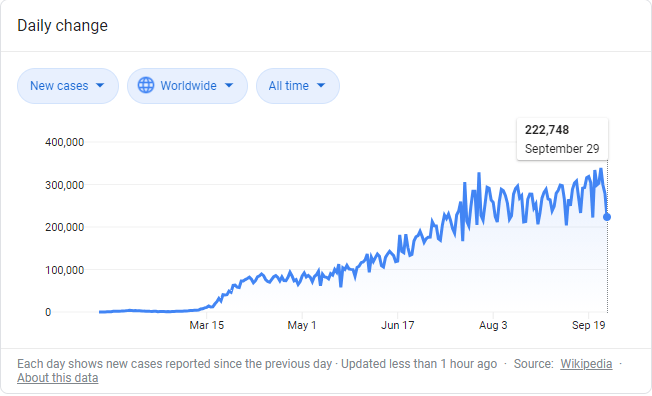Select the Sep 19 axis label
Viewport: 652px width, 396px height.
(588, 325)
